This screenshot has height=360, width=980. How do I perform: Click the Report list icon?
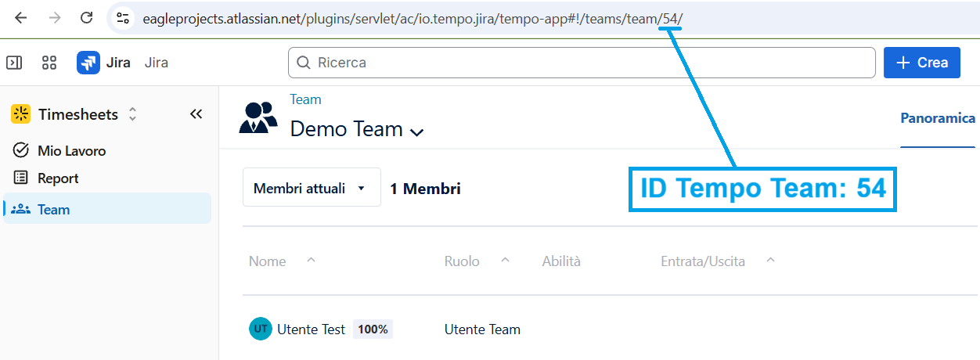[22, 178]
